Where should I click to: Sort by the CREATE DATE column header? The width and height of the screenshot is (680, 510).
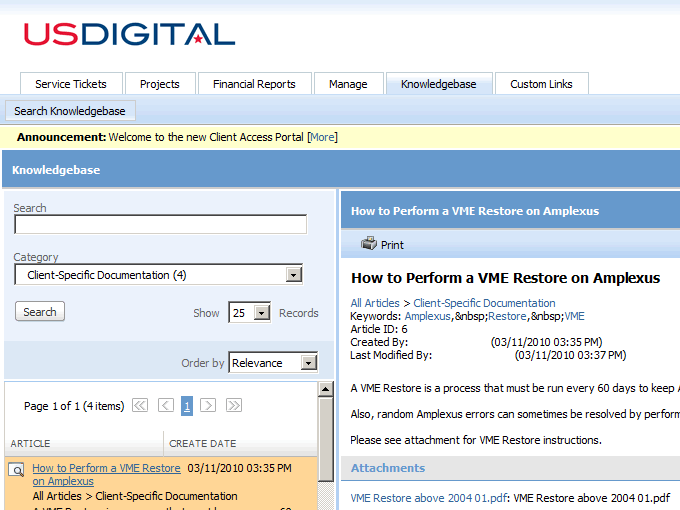pos(203,443)
